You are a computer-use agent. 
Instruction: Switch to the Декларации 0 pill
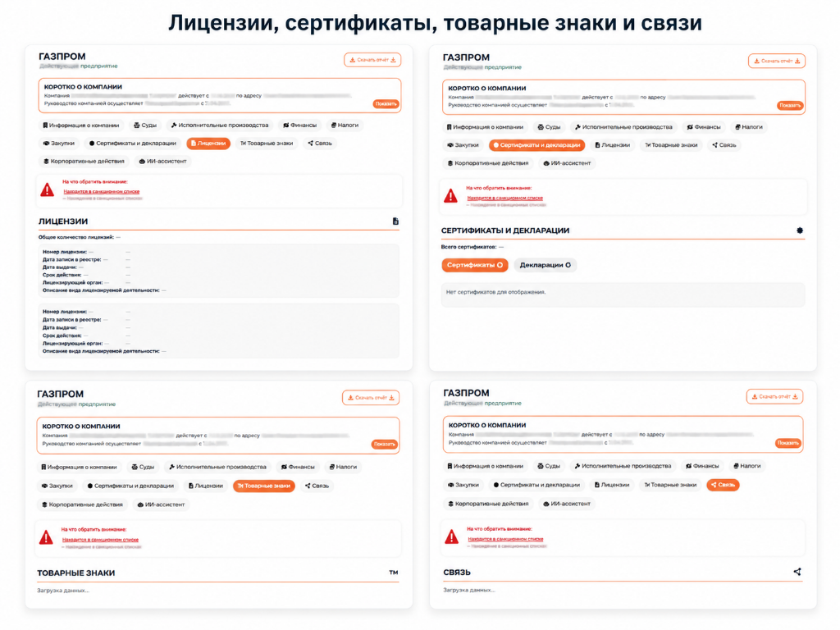(545, 265)
